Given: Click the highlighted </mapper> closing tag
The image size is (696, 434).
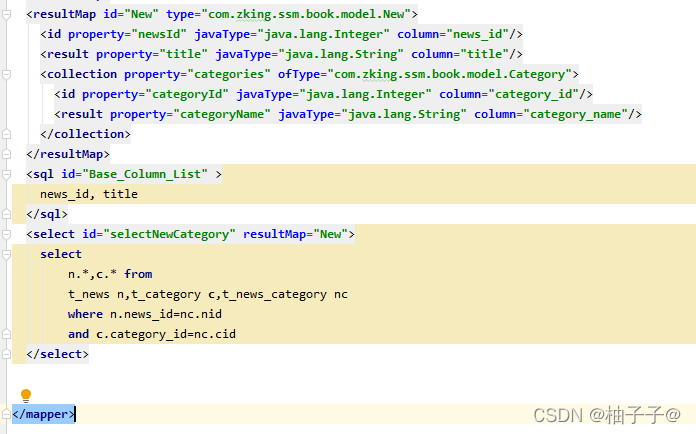Looking at the screenshot, I should tap(44, 414).
